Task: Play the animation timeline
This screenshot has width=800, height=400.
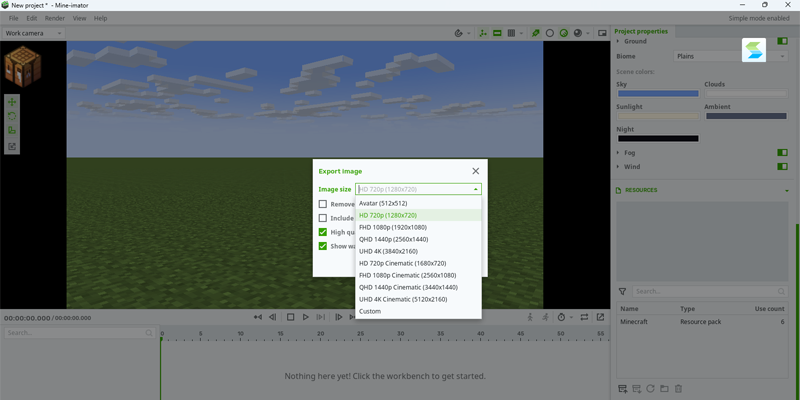Action: tap(305, 317)
